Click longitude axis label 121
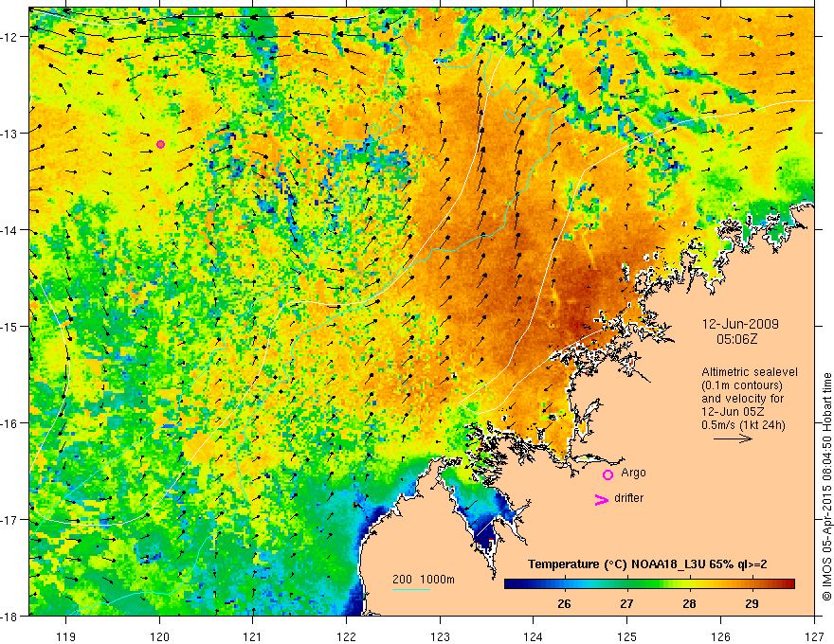The height and width of the screenshot is (644, 834). tap(253, 636)
